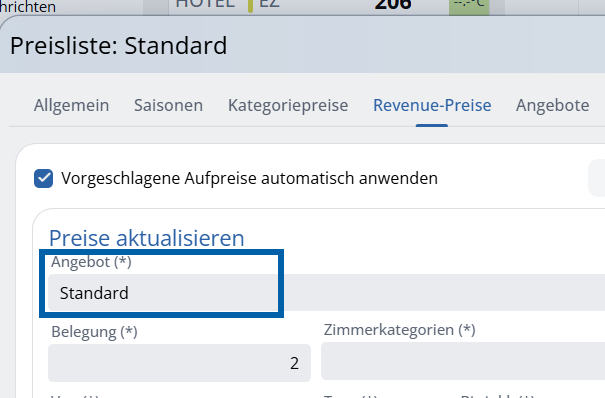Select the Kategoriepreise tab

point(288,106)
